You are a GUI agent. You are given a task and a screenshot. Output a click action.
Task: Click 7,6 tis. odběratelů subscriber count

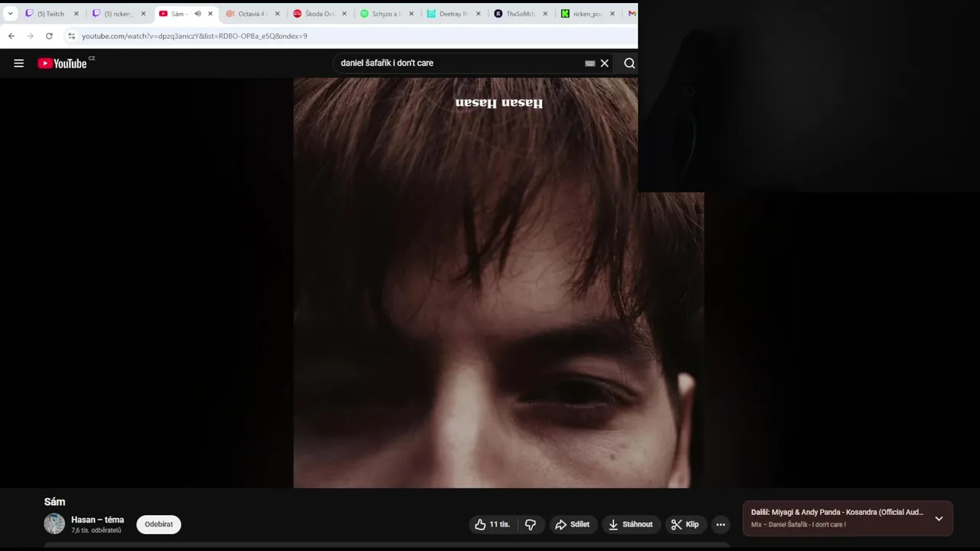pos(96,530)
